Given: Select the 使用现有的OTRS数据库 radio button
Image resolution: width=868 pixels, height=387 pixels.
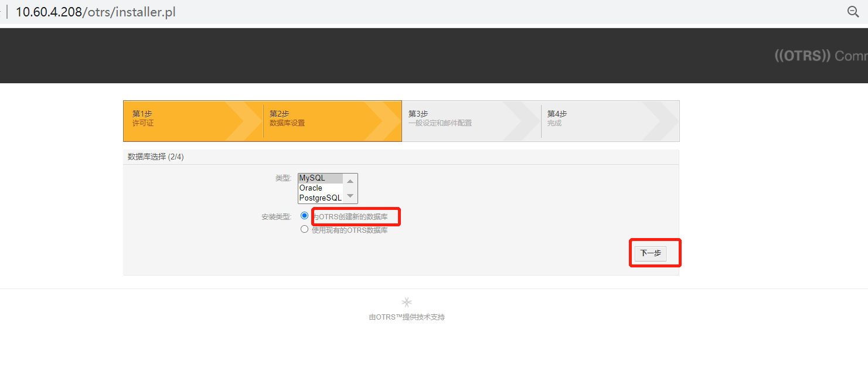Looking at the screenshot, I should point(304,229).
